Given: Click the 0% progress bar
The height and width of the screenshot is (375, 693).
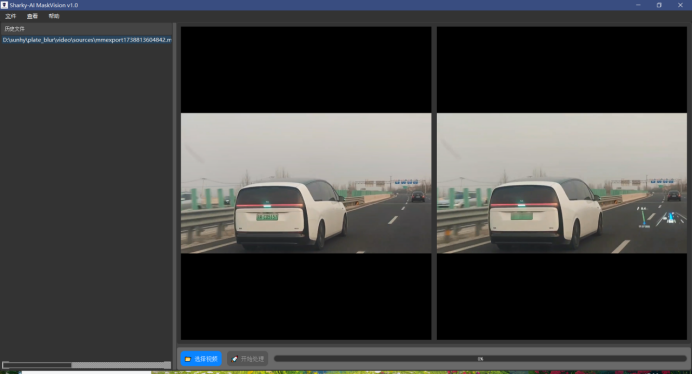Looking at the screenshot, I should click(x=480, y=359).
